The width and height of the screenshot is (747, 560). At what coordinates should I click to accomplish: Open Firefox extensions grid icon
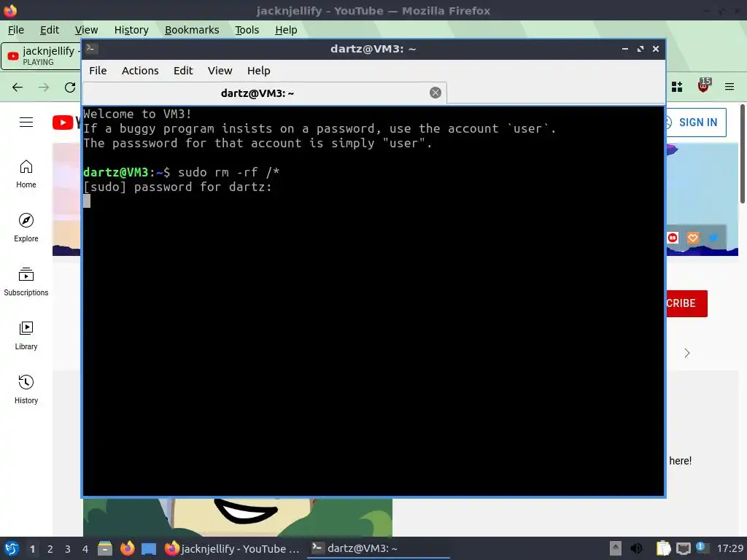point(677,87)
